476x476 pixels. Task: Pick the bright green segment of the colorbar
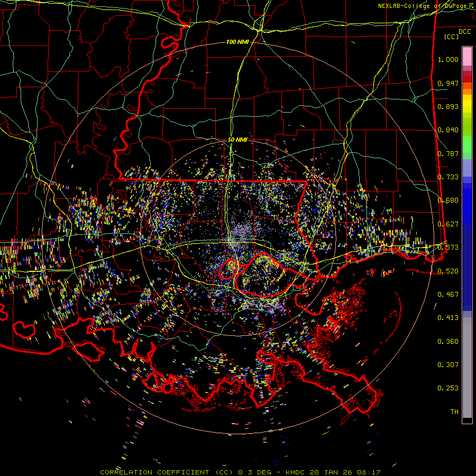[467, 144]
